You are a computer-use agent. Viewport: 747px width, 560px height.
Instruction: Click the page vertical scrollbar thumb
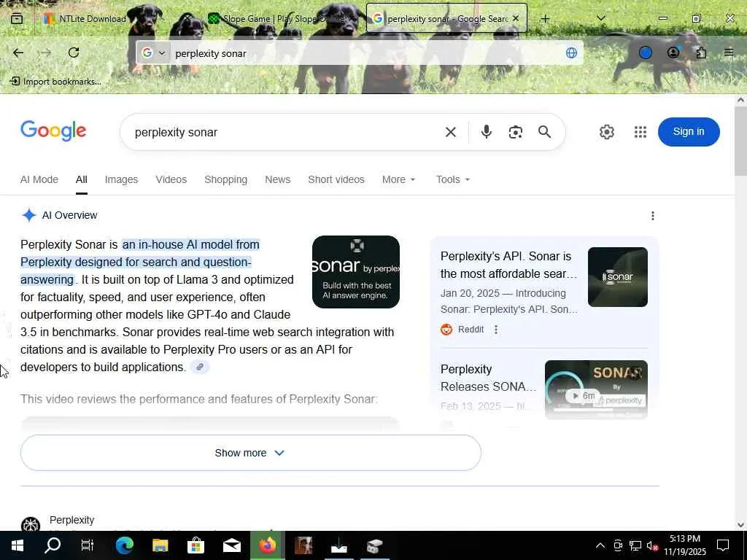[740, 141]
